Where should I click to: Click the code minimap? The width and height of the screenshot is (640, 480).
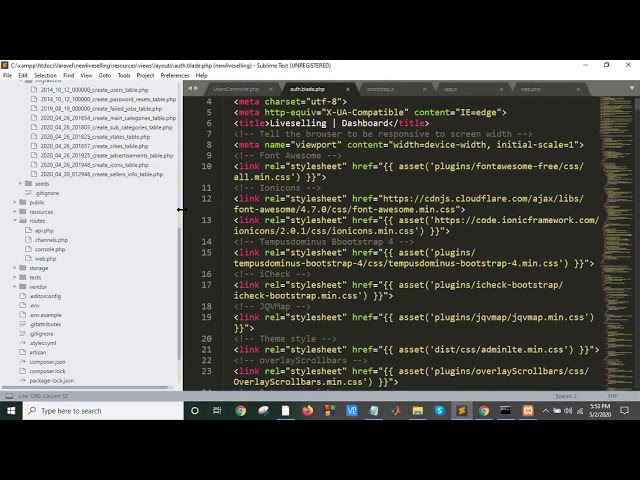pyautogui.click(x=617, y=242)
